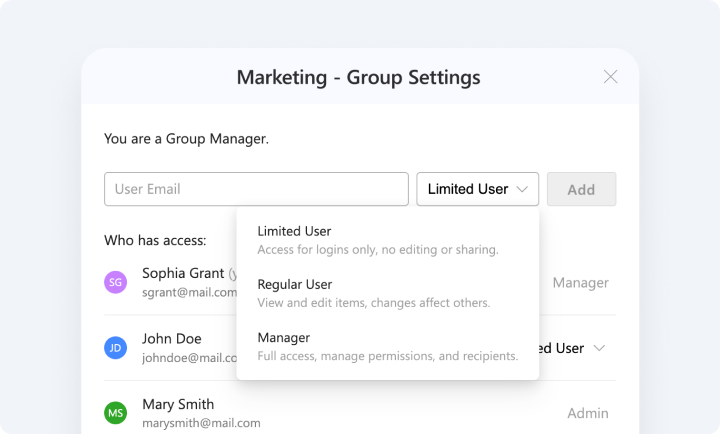
Task: Close the Group Settings dialog
Action: (x=610, y=77)
